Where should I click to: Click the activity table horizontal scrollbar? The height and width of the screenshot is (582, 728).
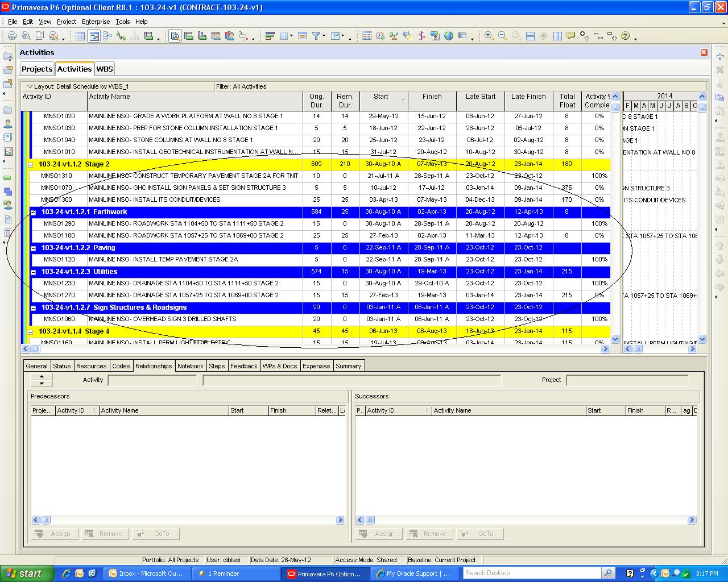click(x=316, y=348)
